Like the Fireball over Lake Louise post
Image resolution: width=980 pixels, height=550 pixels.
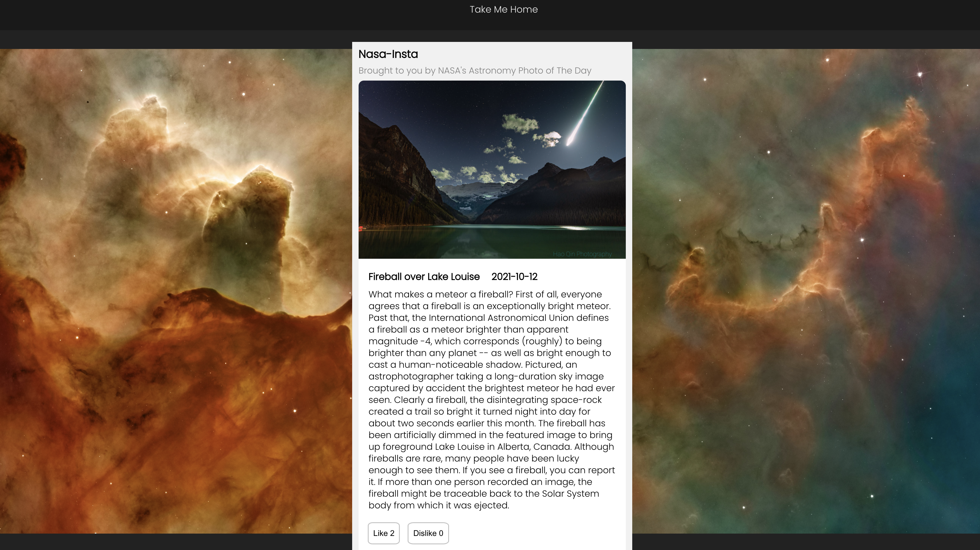pyautogui.click(x=384, y=533)
